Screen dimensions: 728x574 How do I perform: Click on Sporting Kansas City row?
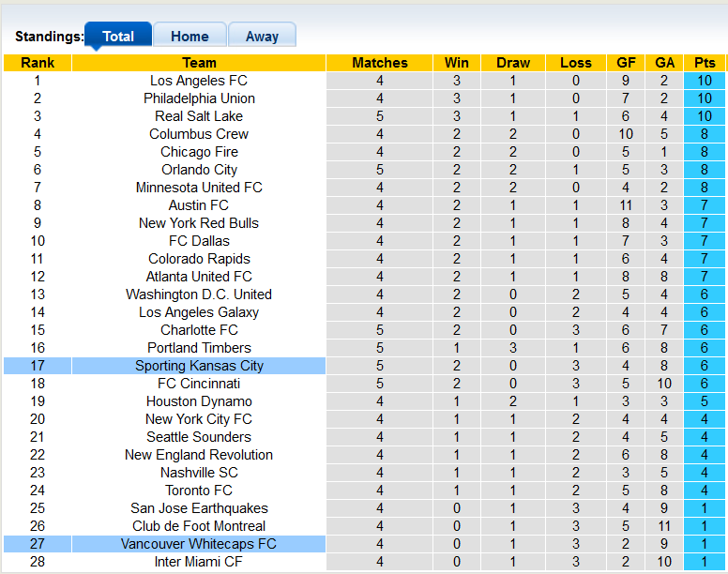click(199, 366)
